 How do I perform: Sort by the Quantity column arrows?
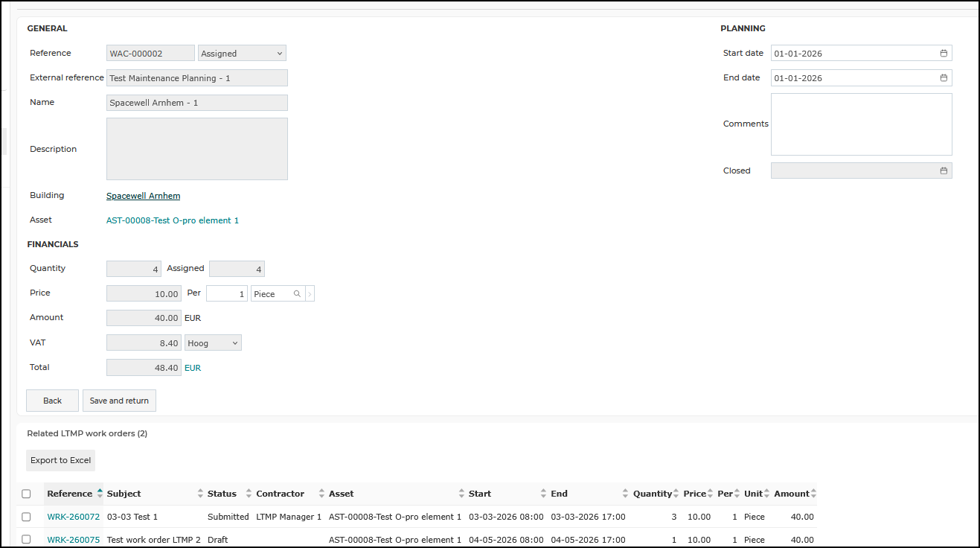(x=676, y=494)
